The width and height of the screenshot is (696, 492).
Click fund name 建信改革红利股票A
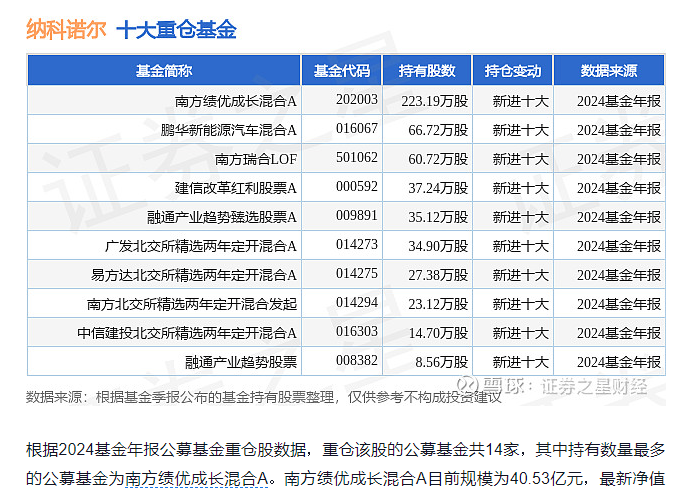point(235,188)
